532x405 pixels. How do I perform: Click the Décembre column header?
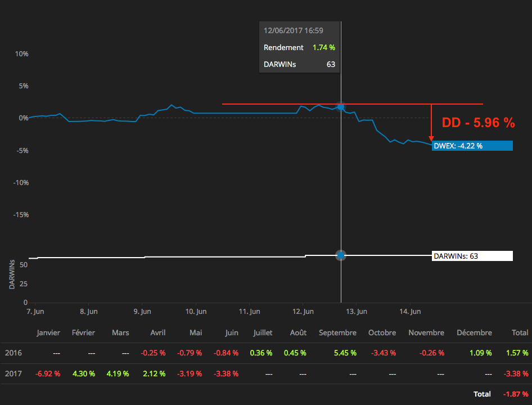click(x=474, y=333)
